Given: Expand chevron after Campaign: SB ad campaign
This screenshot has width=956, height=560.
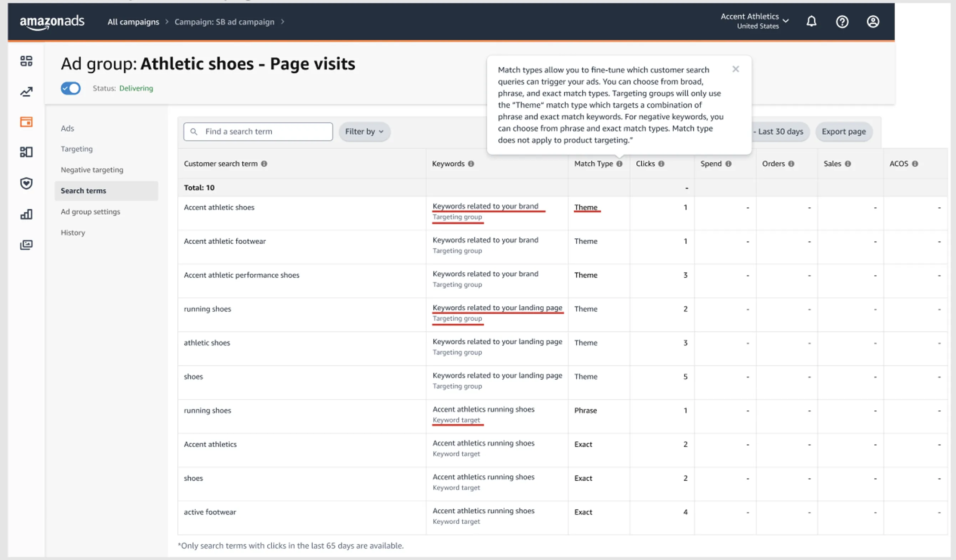Looking at the screenshot, I should 283,22.
